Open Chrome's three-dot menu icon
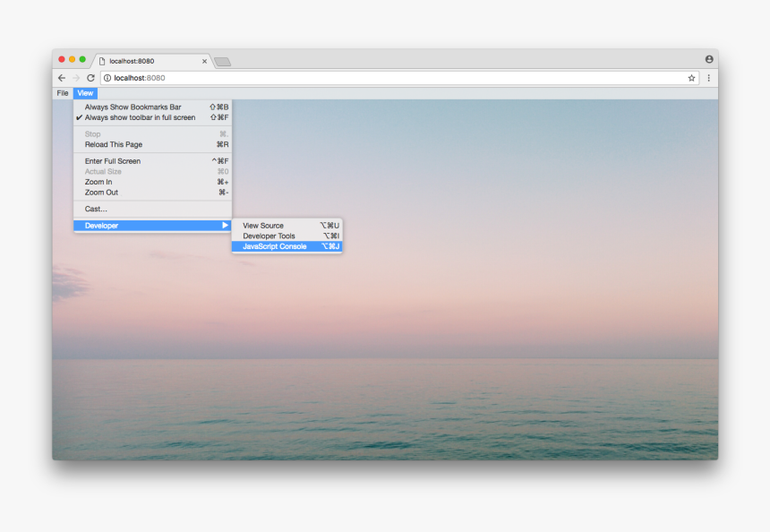Image resolution: width=770 pixels, height=532 pixels. [708, 78]
